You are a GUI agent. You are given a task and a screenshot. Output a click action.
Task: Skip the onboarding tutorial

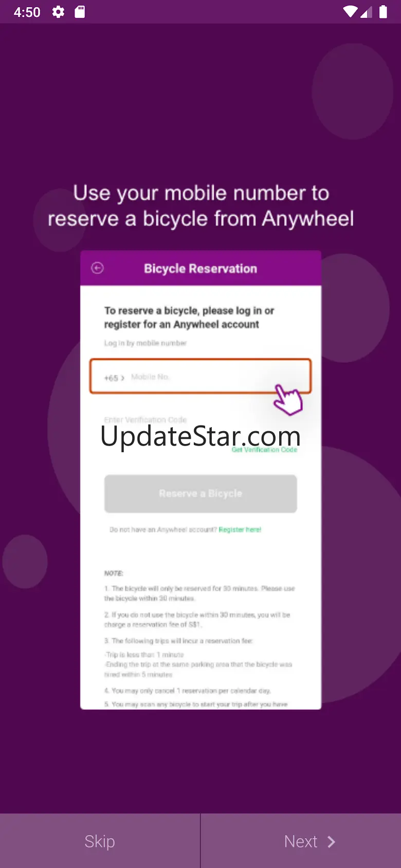100,841
